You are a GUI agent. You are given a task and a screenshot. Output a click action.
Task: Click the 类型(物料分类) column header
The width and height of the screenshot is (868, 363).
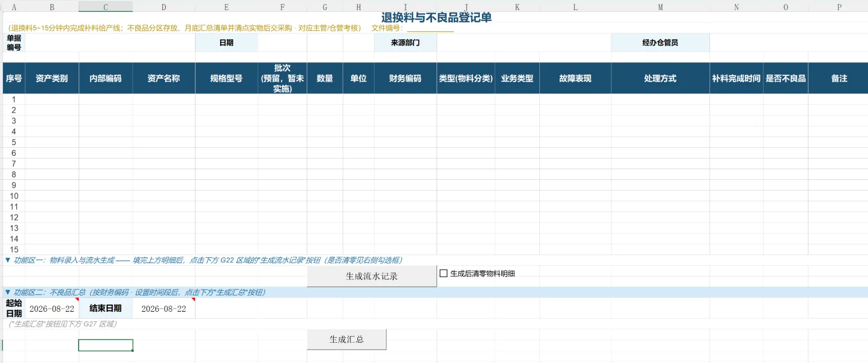pos(466,78)
